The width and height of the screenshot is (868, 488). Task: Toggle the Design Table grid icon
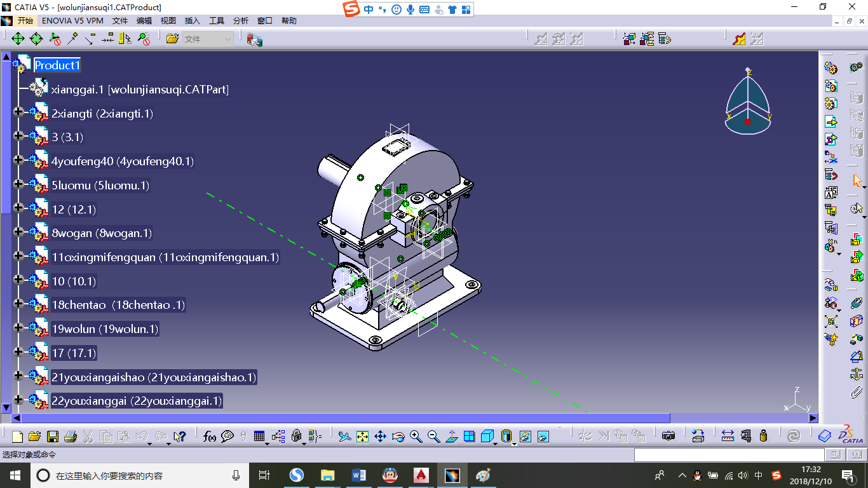(x=259, y=437)
